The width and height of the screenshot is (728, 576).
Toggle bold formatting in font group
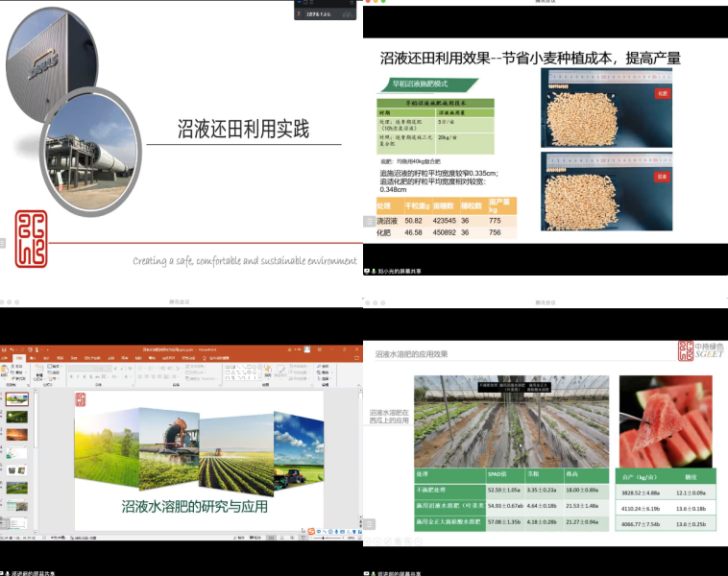(71, 377)
